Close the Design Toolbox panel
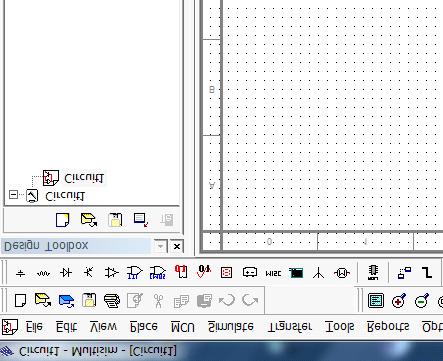Viewport: 443px width, 361px height. [177, 247]
